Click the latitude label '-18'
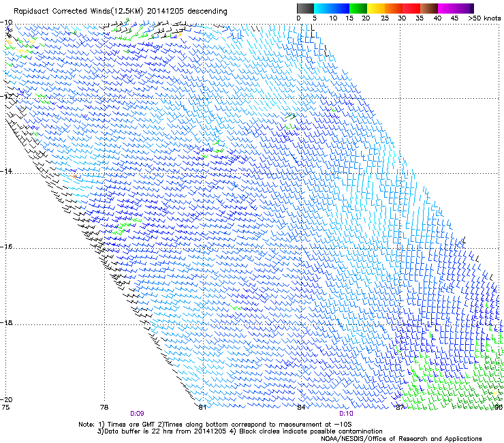 tap(6, 322)
